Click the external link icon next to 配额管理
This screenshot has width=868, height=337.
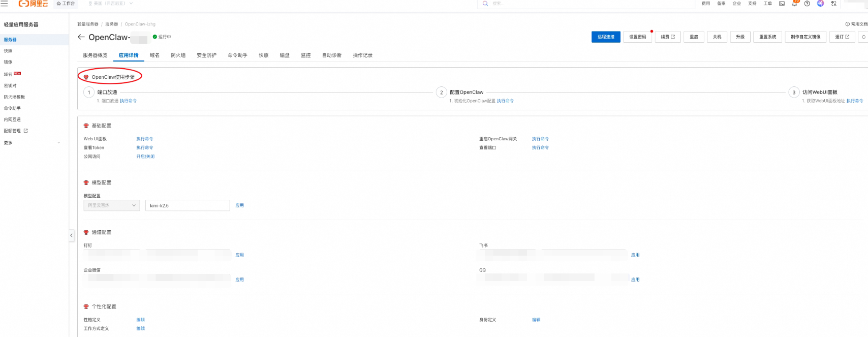26,131
